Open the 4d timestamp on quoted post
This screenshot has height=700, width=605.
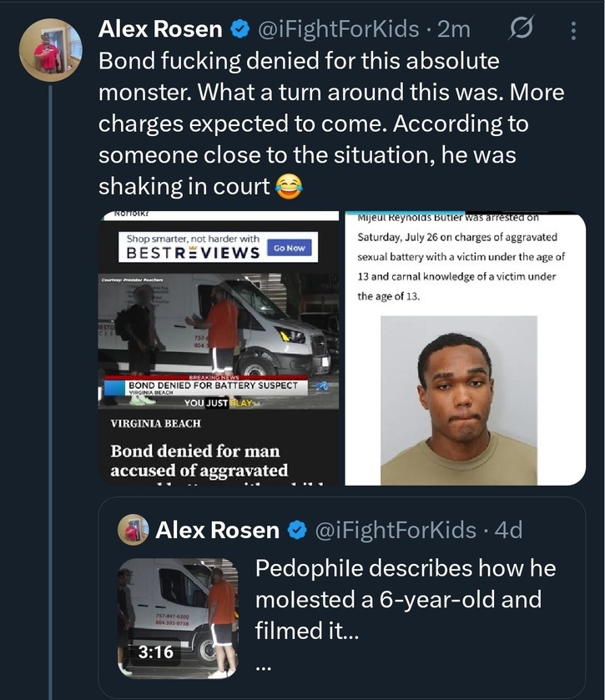[508, 531]
